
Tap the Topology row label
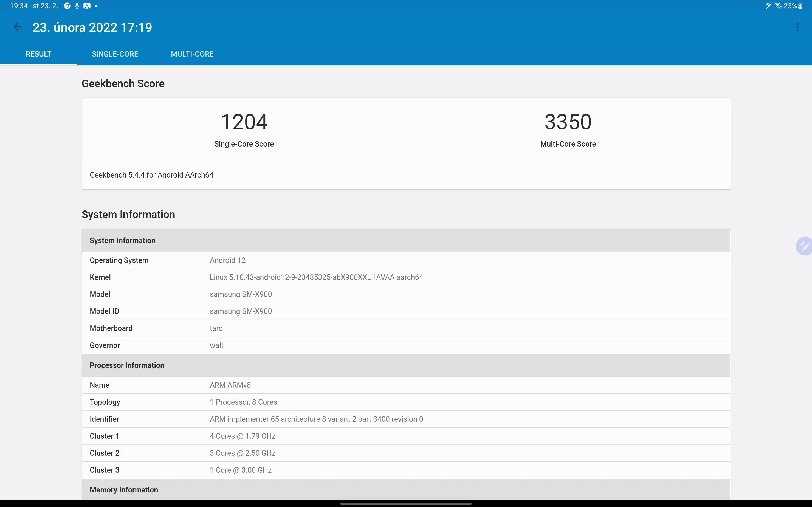(105, 402)
